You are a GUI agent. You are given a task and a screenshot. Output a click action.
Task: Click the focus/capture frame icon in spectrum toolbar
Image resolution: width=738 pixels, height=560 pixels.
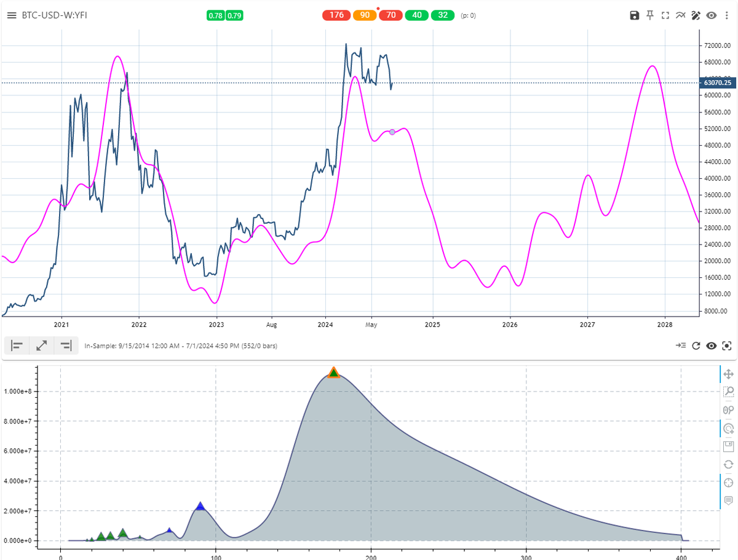726,346
